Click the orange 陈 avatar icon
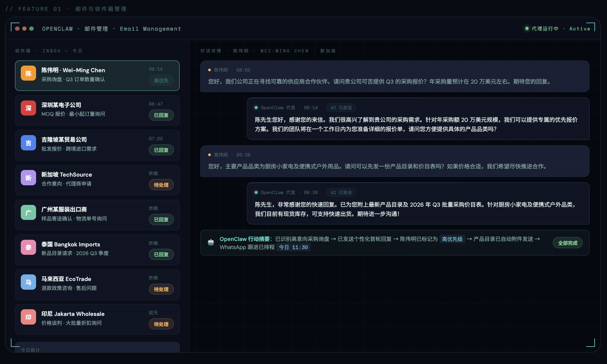This screenshot has width=607, height=364. tap(28, 73)
